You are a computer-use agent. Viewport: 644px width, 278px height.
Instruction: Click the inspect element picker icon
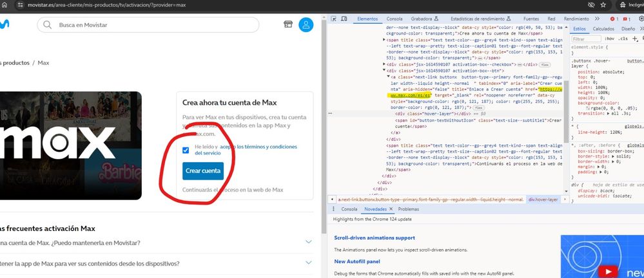333,19
